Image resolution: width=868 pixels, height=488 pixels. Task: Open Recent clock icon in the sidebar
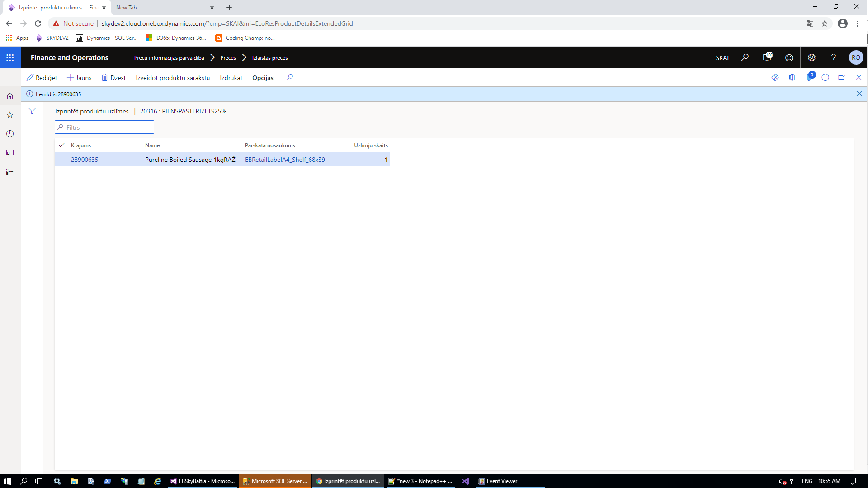(10, 134)
